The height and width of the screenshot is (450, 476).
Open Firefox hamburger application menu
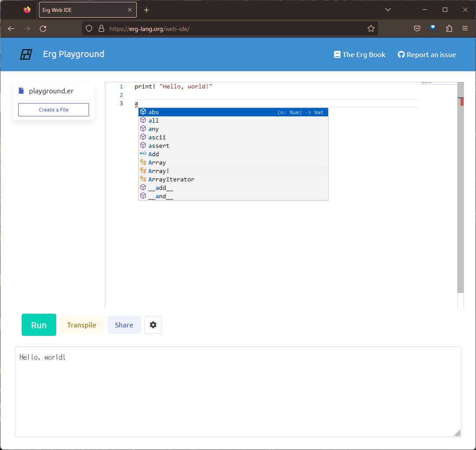[x=465, y=28]
